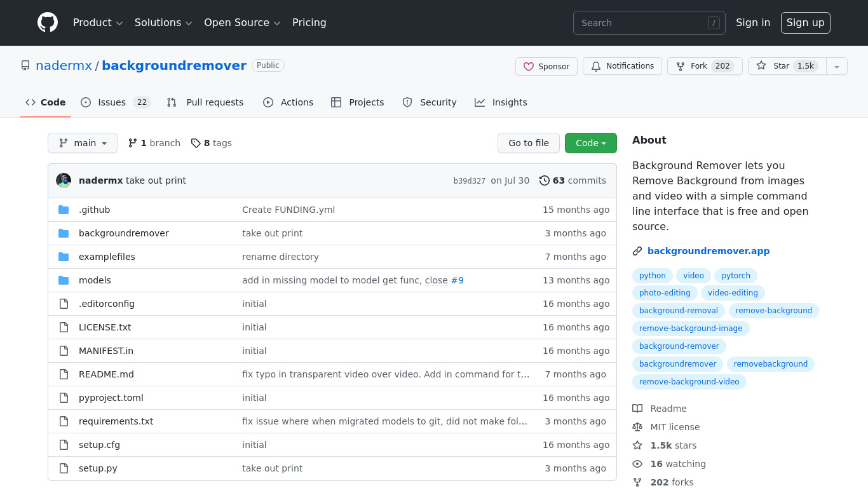Switch to the Issues tab
This screenshot has height=488, width=868.
click(115, 102)
